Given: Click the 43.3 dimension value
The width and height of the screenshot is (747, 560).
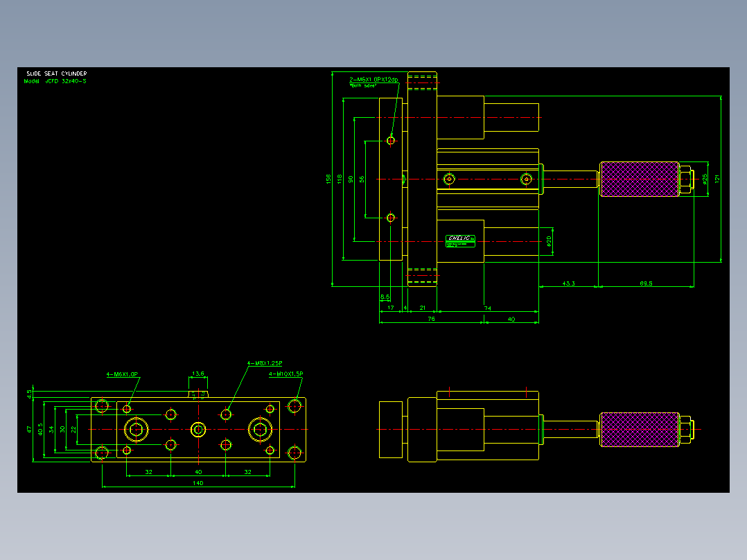Looking at the screenshot, I should click(x=568, y=283).
